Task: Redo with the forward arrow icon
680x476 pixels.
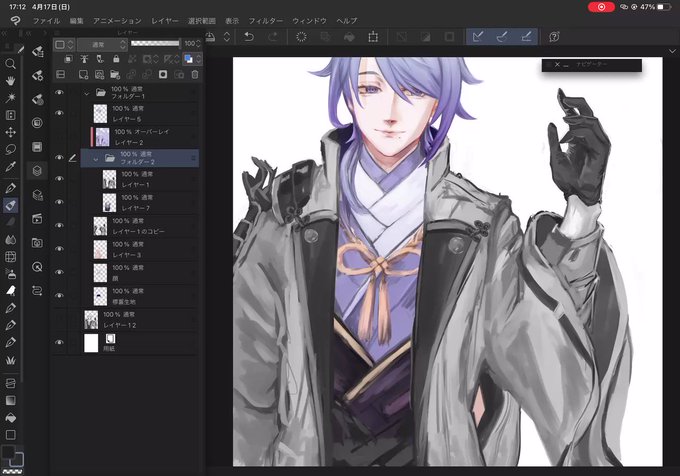Action: [273, 37]
